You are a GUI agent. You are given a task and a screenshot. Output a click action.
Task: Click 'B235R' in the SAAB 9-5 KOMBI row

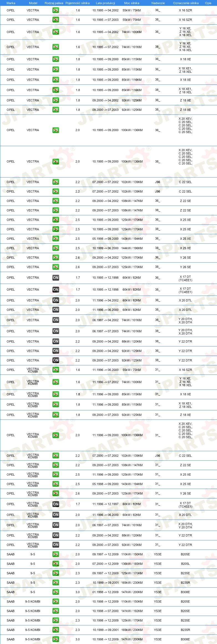point(185,630)
